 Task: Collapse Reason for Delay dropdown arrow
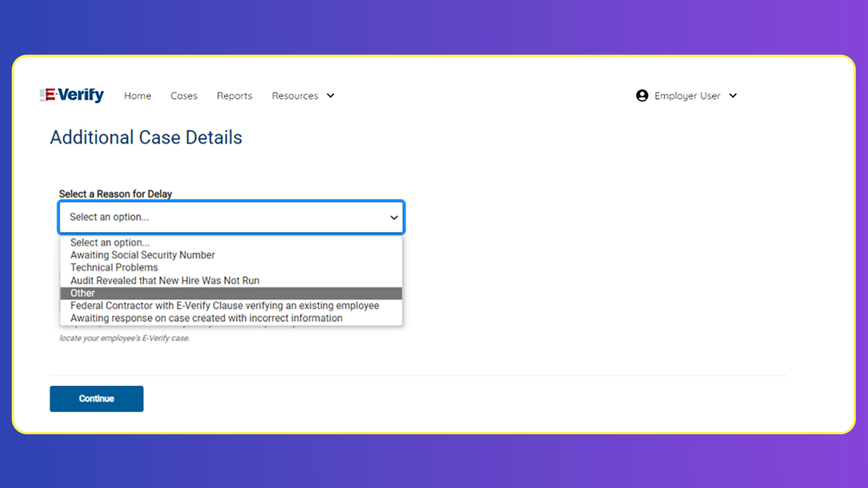click(x=394, y=217)
